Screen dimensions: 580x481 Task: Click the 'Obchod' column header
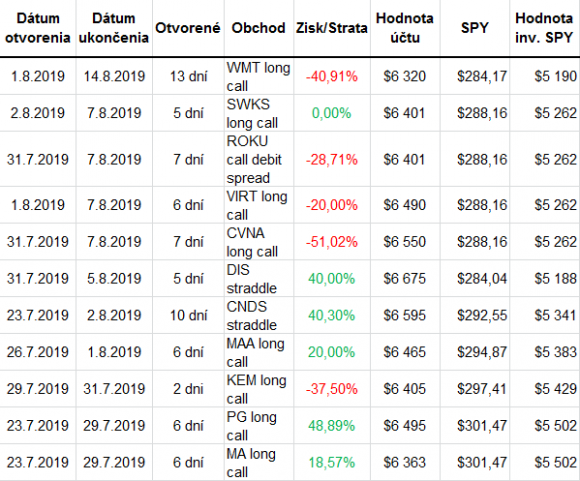258,28
